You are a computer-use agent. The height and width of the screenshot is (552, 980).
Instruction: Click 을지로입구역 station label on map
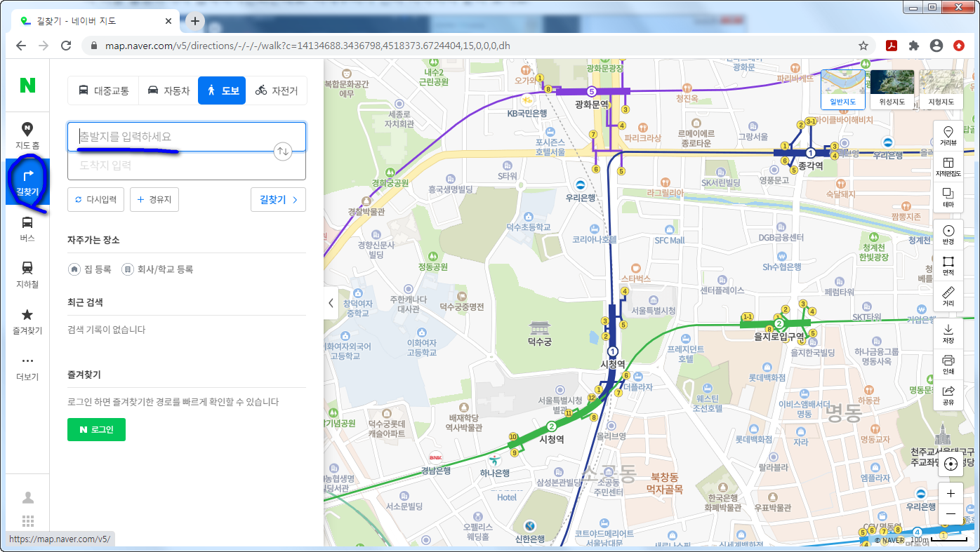779,337
